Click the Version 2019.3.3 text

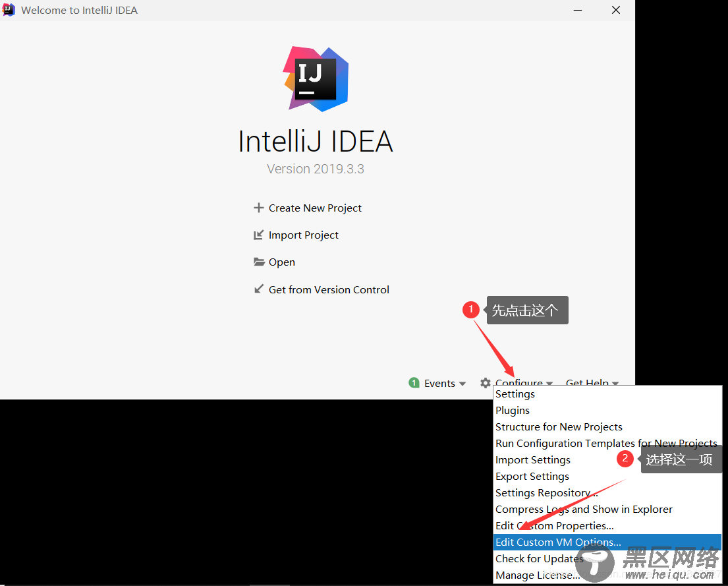coord(316,169)
